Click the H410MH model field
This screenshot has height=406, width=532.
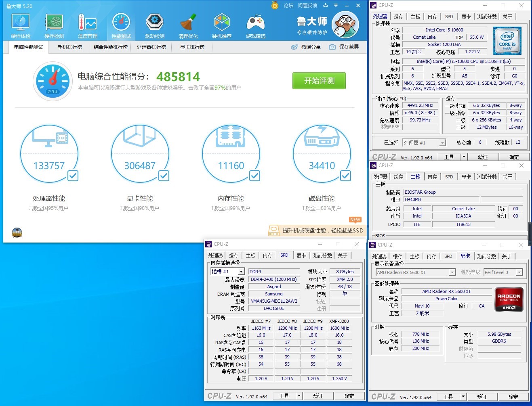pos(441,199)
